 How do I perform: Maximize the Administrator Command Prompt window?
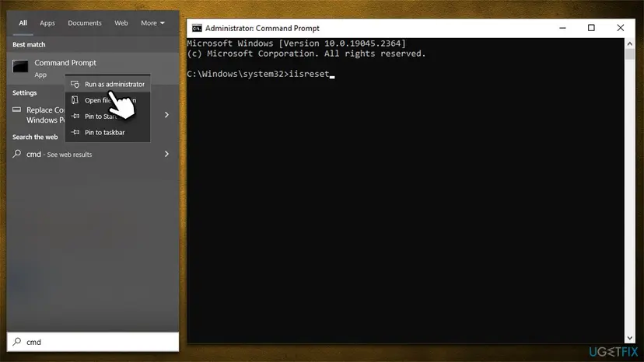[x=591, y=28]
